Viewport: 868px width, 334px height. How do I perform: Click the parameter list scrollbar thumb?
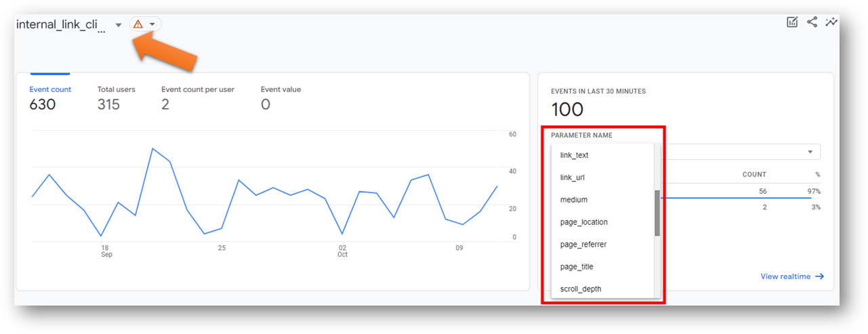pyautogui.click(x=657, y=213)
